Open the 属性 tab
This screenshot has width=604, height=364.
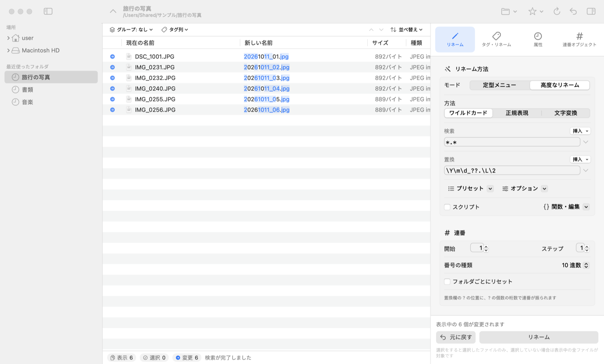tap(538, 39)
